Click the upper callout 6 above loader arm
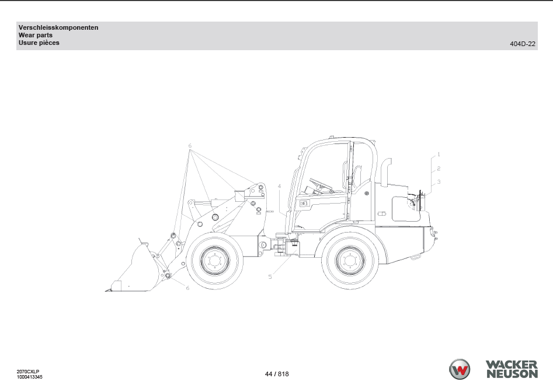 tap(190, 145)
